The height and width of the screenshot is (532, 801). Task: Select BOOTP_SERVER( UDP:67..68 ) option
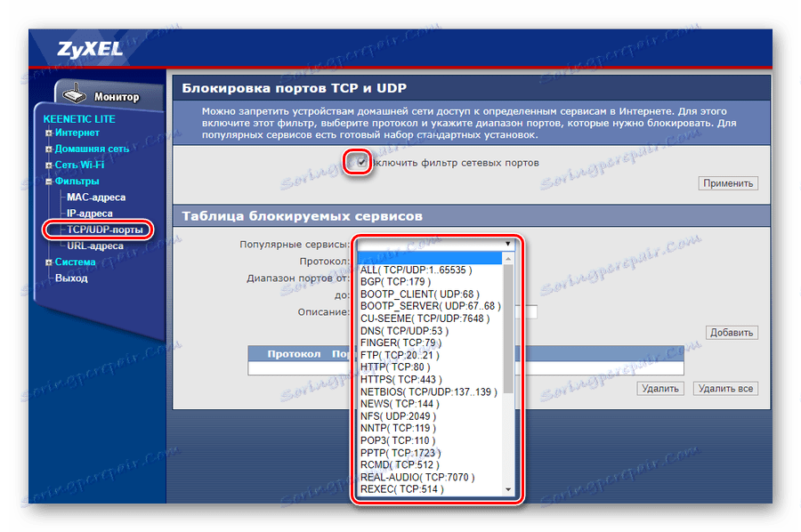(x=430, y=306)
